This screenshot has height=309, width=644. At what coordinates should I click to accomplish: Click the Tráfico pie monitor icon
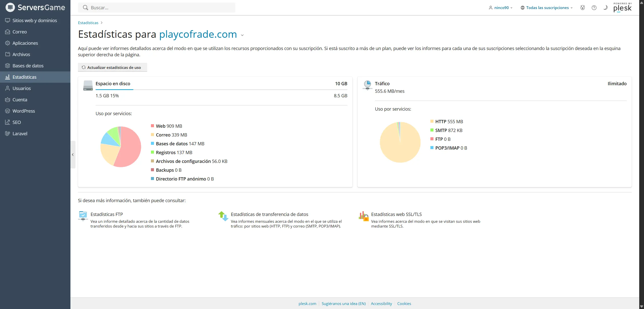(367, 85)
